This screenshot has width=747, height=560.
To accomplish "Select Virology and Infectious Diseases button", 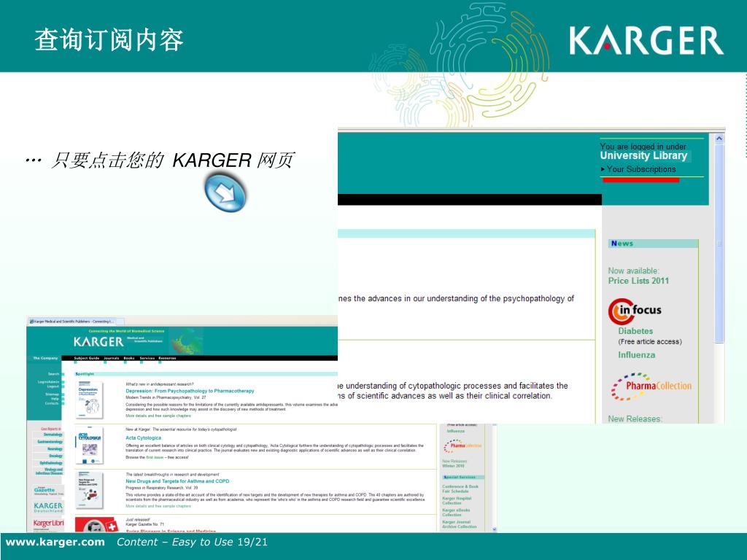I will [47, 472].
